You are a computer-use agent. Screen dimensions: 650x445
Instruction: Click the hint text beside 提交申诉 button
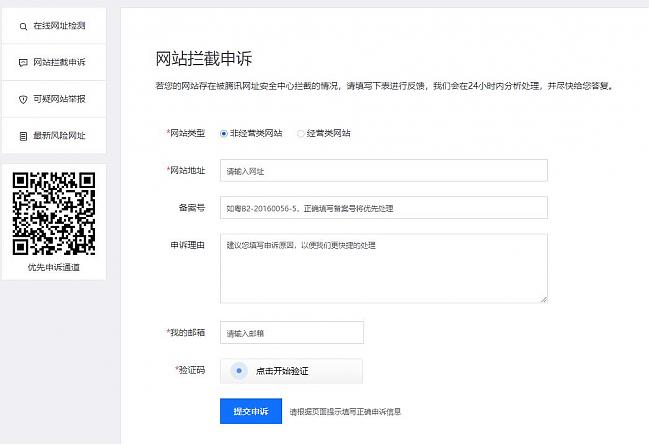345,412
